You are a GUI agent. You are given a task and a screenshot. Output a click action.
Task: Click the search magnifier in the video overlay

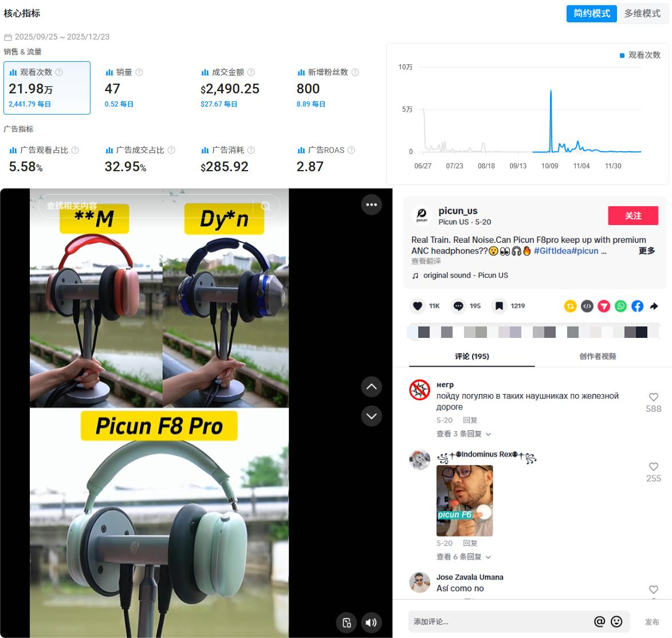(x=266, y=206)
